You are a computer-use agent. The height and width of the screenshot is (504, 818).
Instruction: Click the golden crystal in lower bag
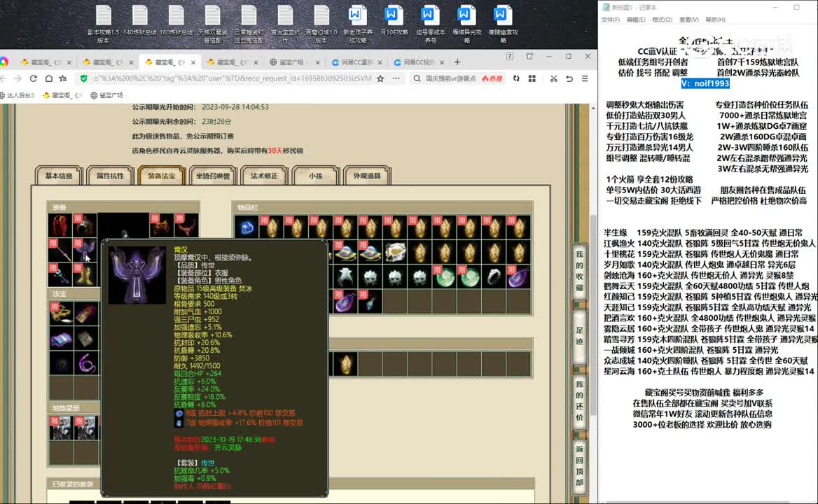345,364
